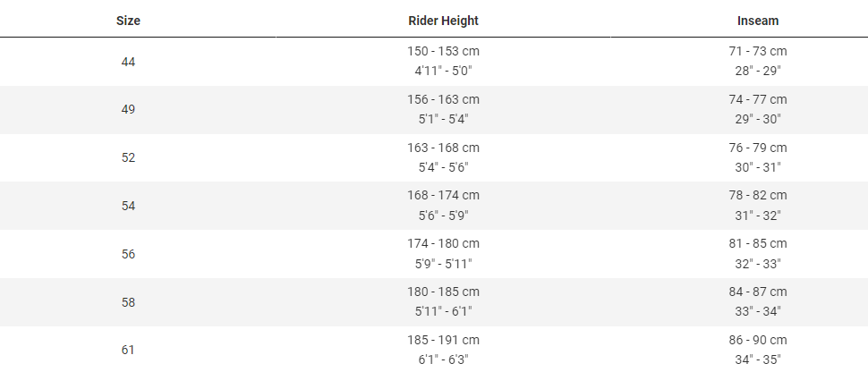
Task: Select size 56 in the table
Action: 128,254
